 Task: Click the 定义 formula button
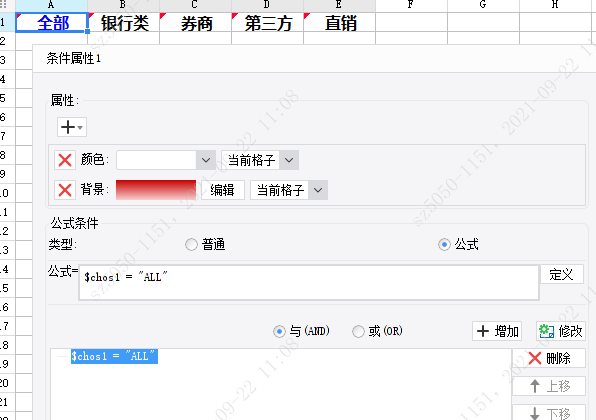click(562, 274)
